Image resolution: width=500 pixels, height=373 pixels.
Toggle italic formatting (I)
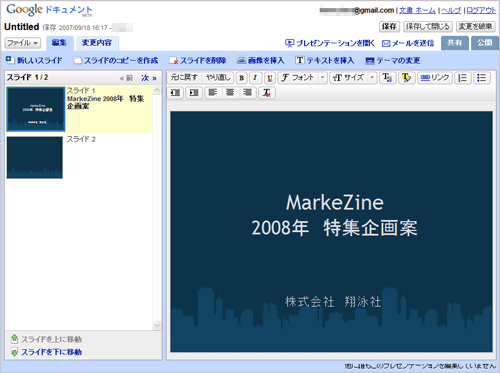click(x=255, y=78)
